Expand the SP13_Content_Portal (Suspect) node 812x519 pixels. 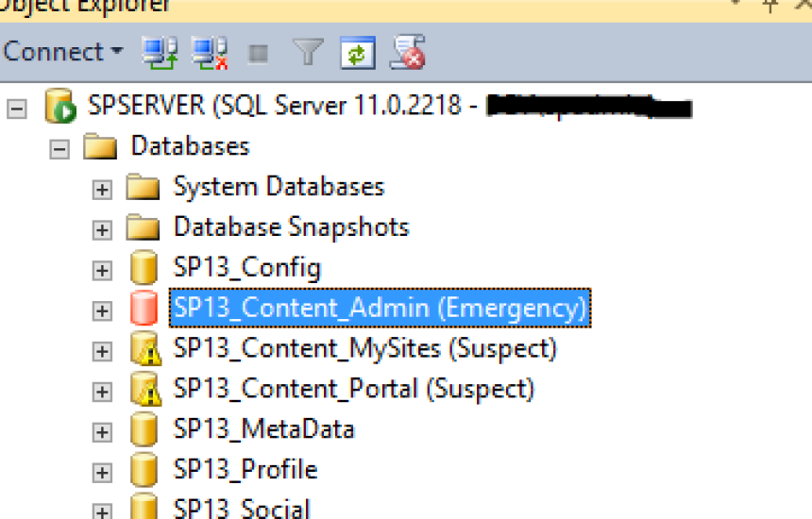[102, 391]
